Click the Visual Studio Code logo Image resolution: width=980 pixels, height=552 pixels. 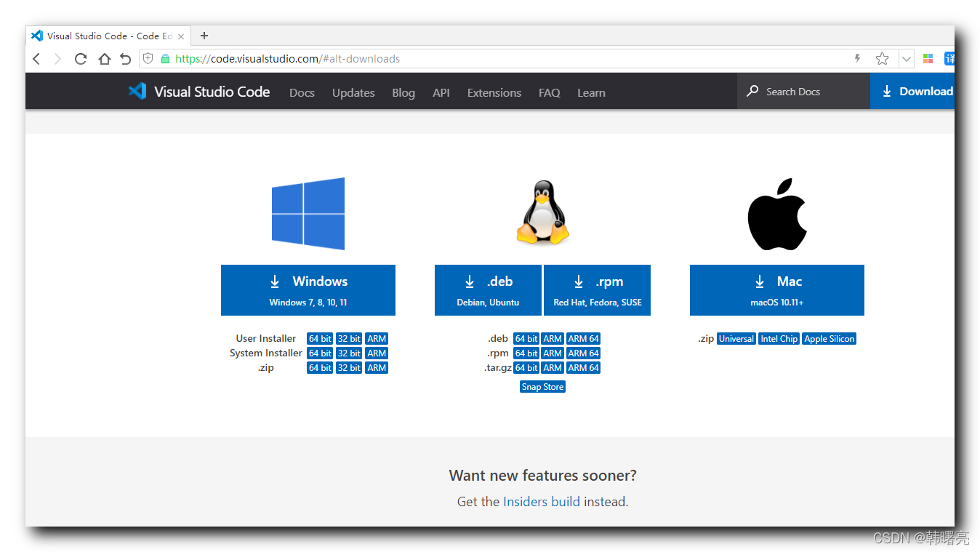click(x=199, y=92)
